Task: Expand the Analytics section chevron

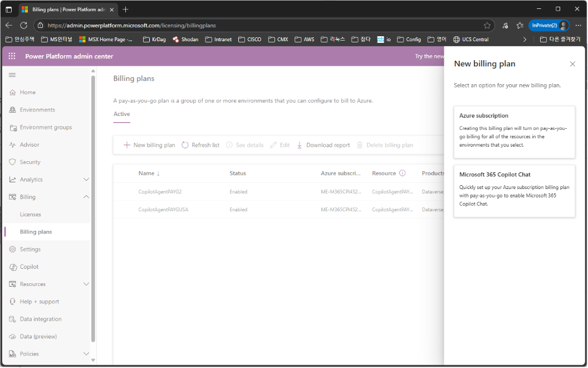Action: 86,180
